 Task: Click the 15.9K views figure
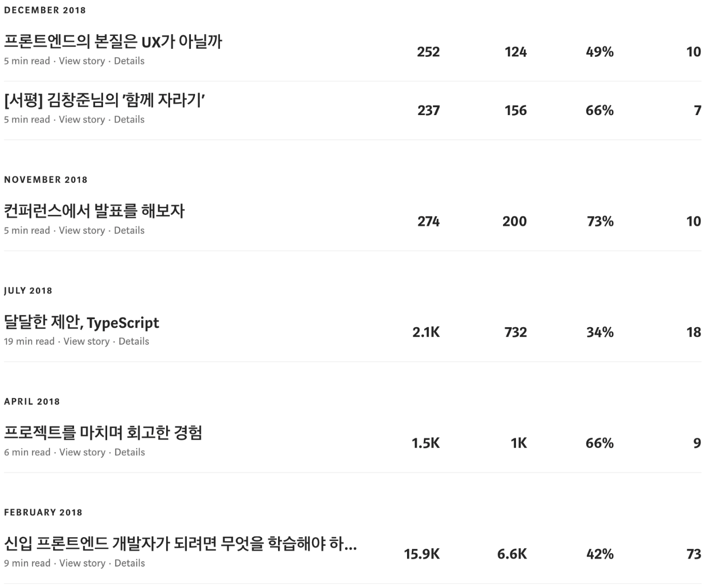click(421, 554)
